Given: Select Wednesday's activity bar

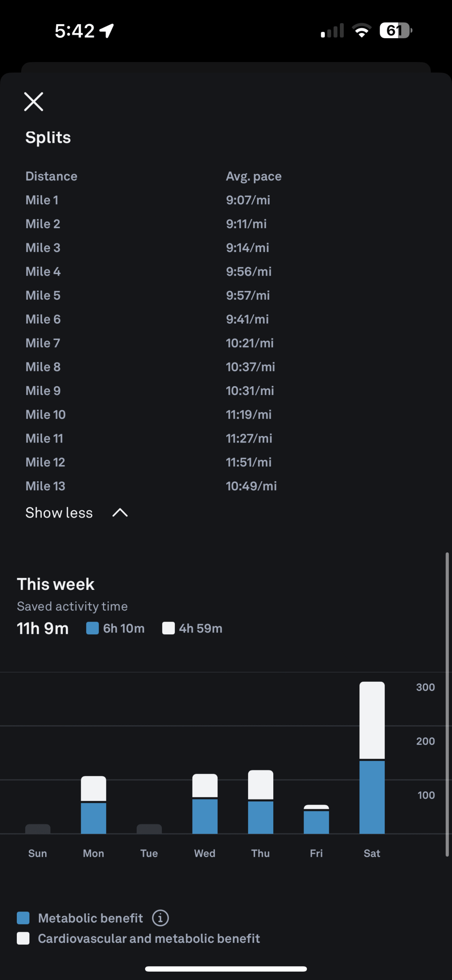Looking at the screenshot, I should click(205, 804).
